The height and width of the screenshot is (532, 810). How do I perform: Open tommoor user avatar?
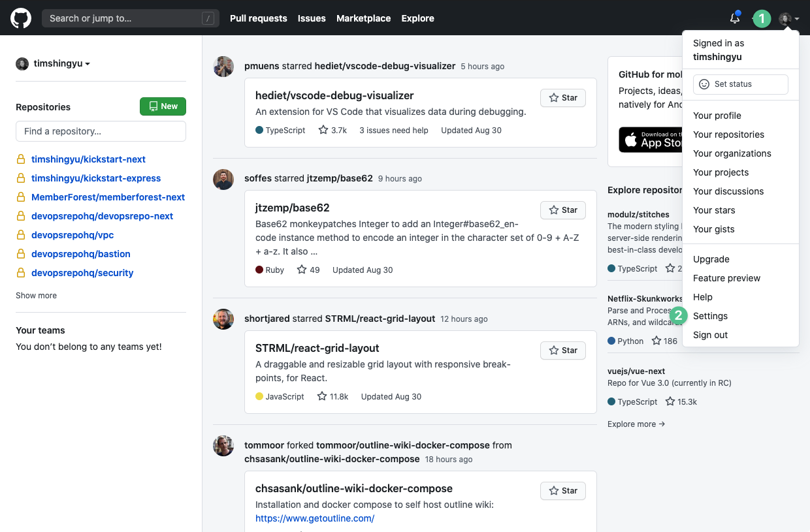[x=223, y=446]
